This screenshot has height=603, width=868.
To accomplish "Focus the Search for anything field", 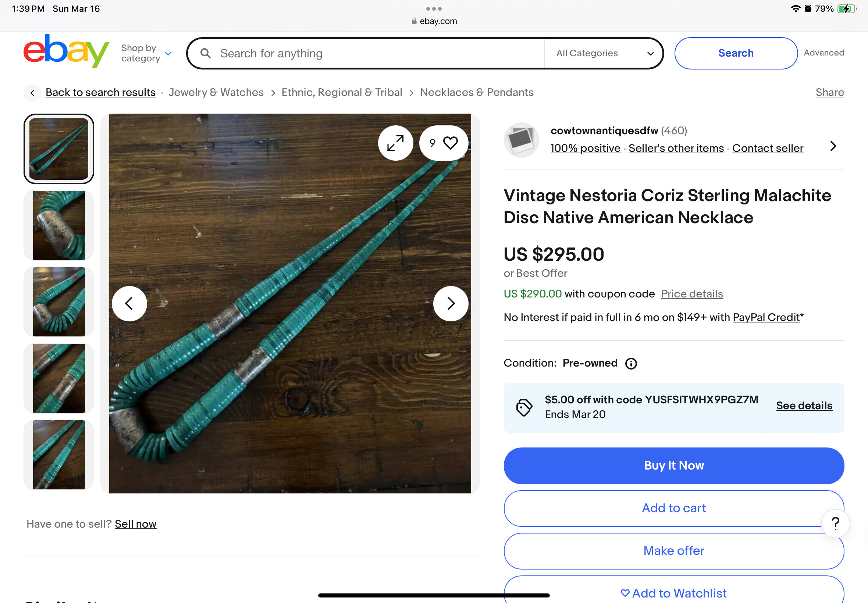I will click(378, 53).
